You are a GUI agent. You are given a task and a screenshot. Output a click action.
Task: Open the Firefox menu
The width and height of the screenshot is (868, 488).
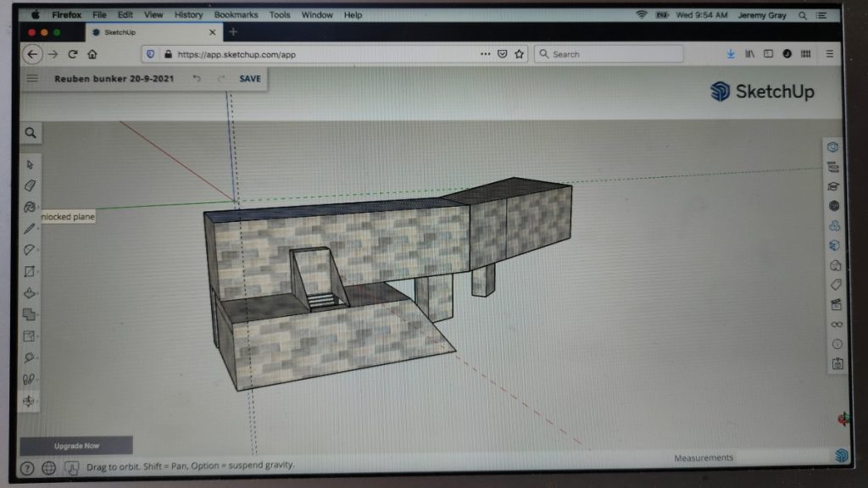click(x=66, y=15)
